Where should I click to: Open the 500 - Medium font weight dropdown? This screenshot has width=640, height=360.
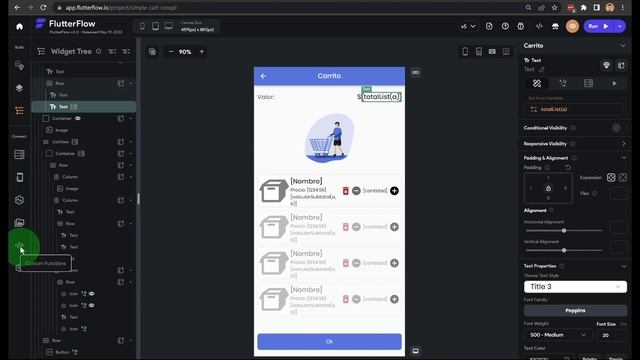pyautogui.click(x=557, y=335)
